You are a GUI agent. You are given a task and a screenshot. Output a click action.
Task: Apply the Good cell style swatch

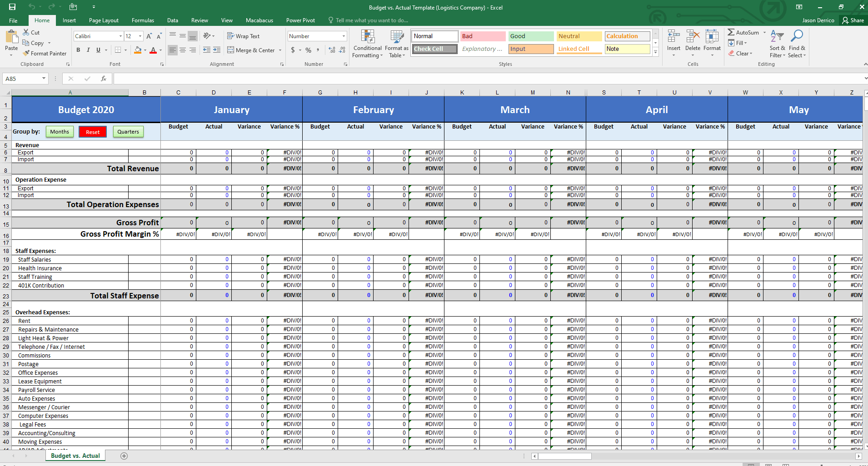click(x=530, y=36)
